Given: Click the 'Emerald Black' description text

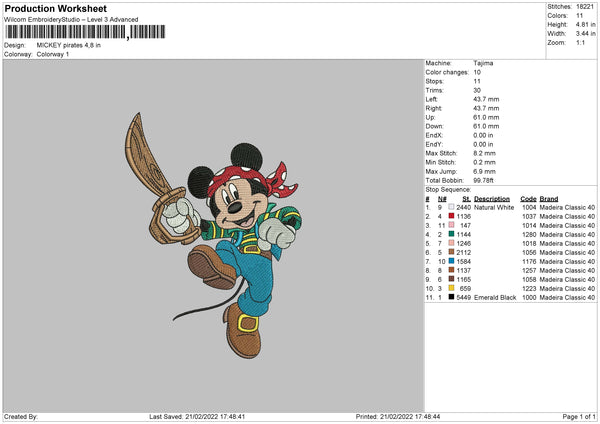Looking at the screenshot, I should point(495,297).
